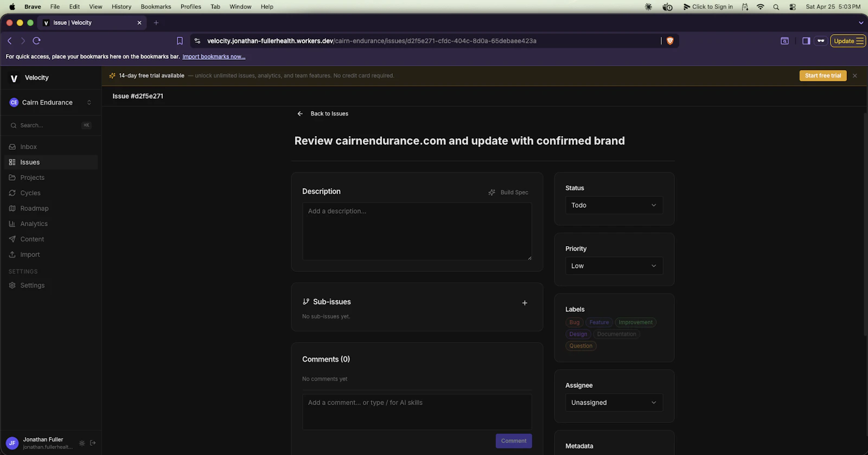This screenshot has width=868, height=455.
Task: Open the Wi-Fi status menu
Action: pyautogui.click(x=761, y=7)
